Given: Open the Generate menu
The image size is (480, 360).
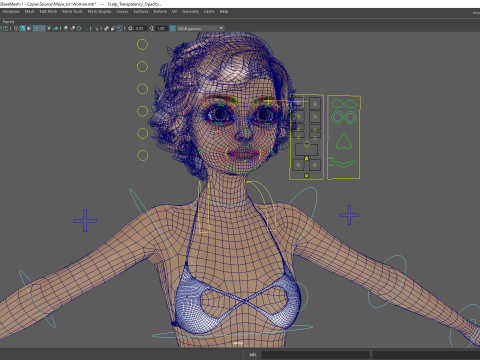Looking at the screenshot, I should pyautogui.click(x=190, y=12).
